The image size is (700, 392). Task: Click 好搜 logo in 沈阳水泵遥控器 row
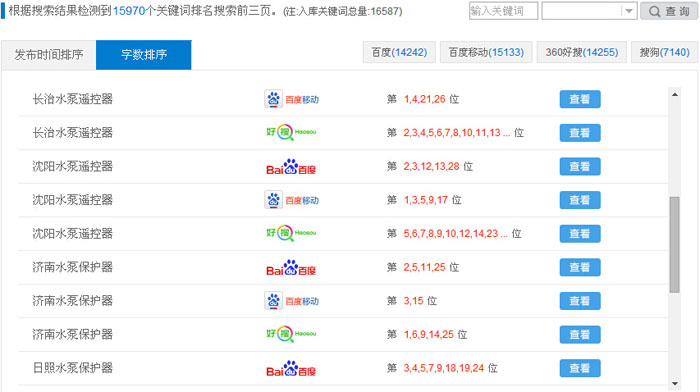point(291,233)
